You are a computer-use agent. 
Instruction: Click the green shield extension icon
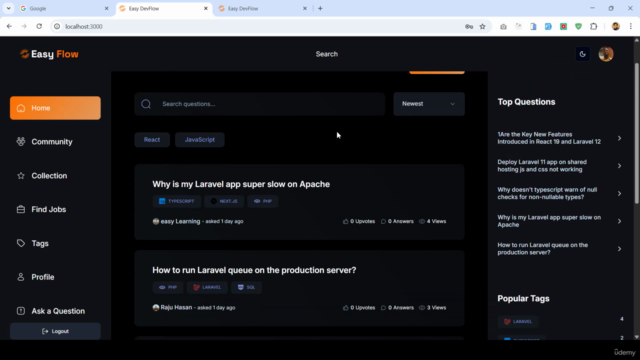pyautogui.click(x=578, y=27)
